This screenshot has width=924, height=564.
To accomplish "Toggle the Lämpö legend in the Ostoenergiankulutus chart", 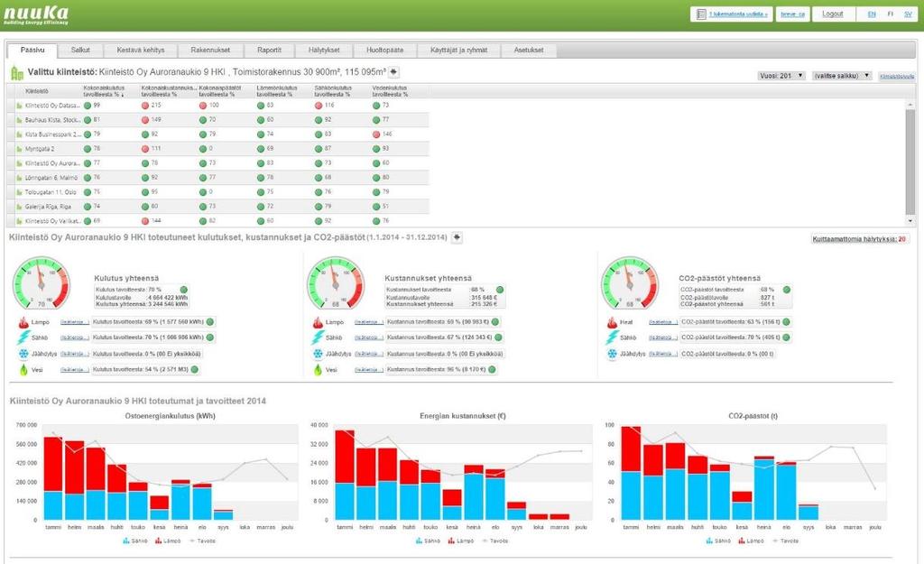I will [x=168, y=541].
